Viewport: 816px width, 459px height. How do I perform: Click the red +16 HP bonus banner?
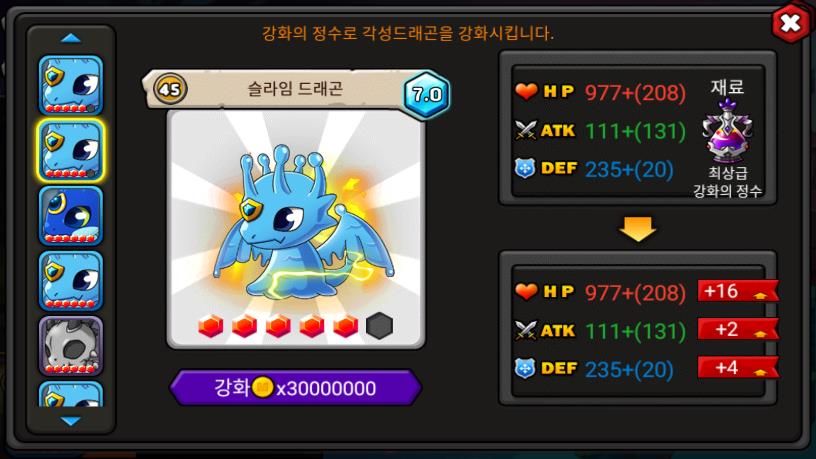(x=738, y=291)
